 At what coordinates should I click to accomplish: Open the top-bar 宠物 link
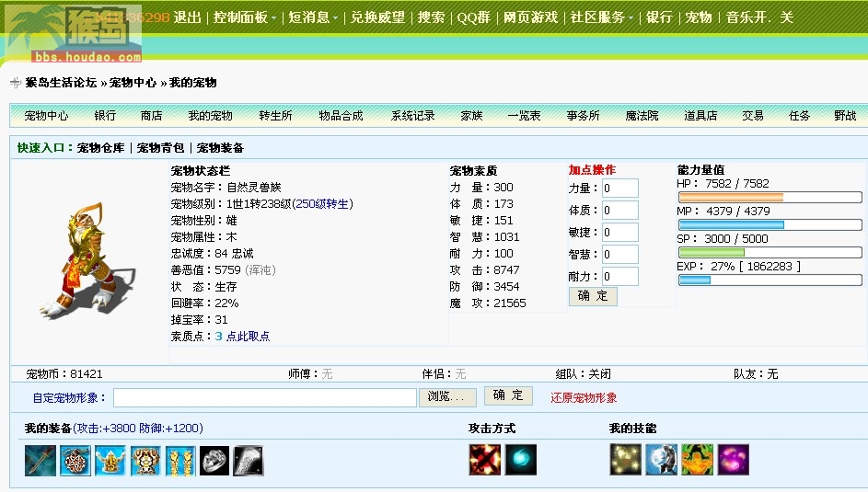point(699,17)
